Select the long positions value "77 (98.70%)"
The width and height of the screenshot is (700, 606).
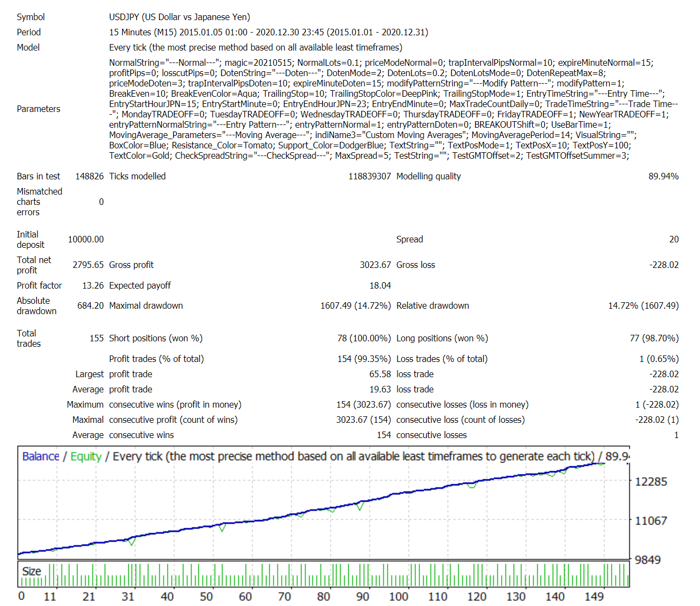(x=654, y=339)
